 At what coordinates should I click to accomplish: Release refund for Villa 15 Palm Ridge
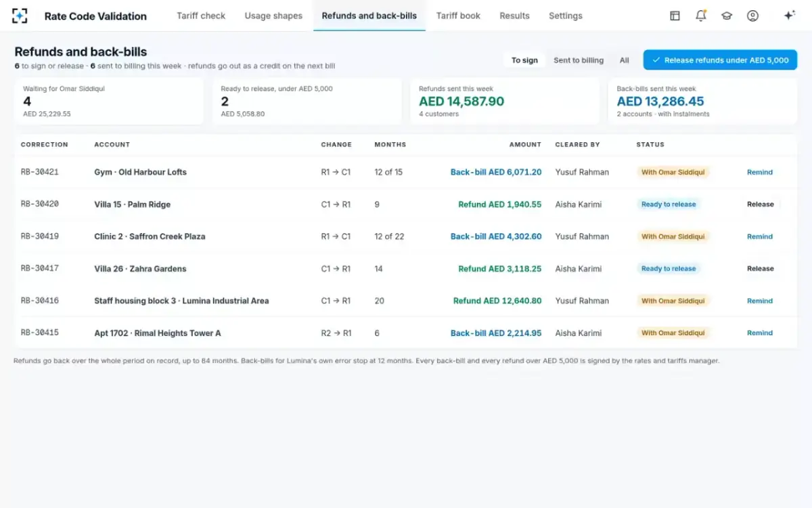point(760,204)
